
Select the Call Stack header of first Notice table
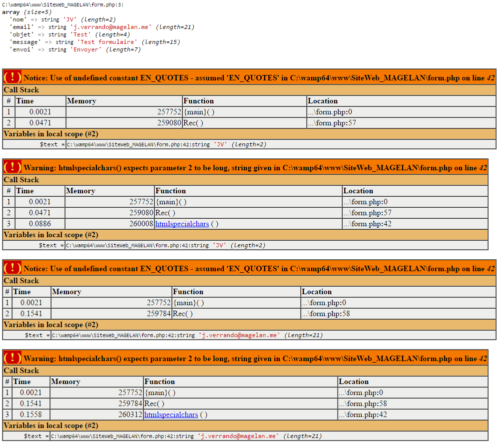(20, 90)
